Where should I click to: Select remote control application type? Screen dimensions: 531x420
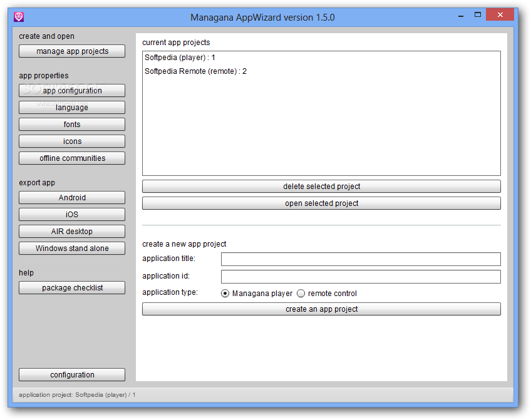[x=327, y=294]
